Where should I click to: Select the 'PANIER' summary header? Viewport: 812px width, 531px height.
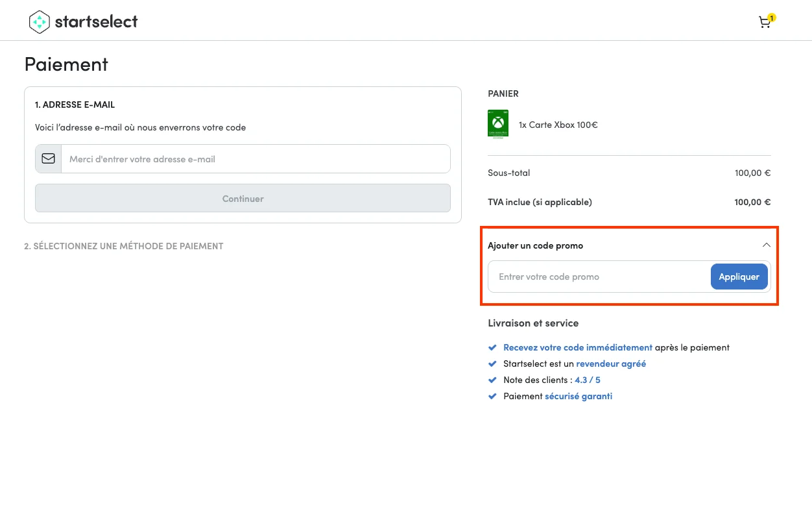coord(503,93)
